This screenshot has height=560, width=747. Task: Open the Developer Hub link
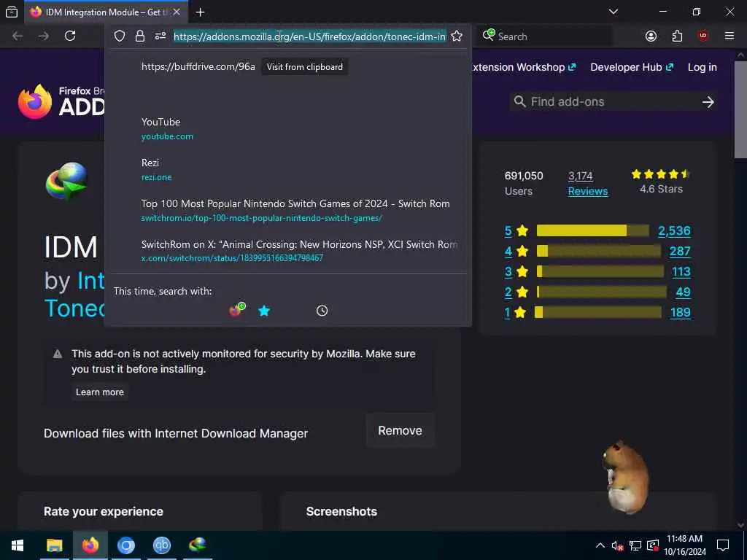tap(632, 67)
